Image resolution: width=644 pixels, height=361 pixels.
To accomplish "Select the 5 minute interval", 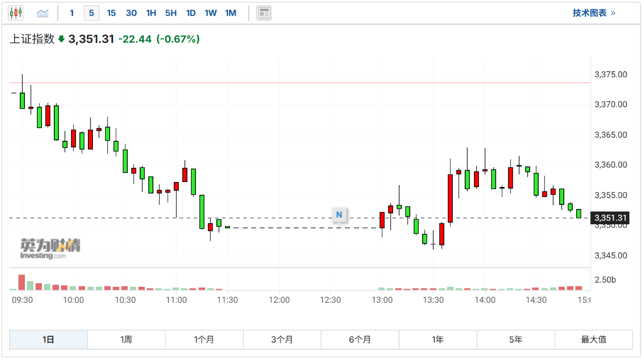I will (x=91, y=13).
